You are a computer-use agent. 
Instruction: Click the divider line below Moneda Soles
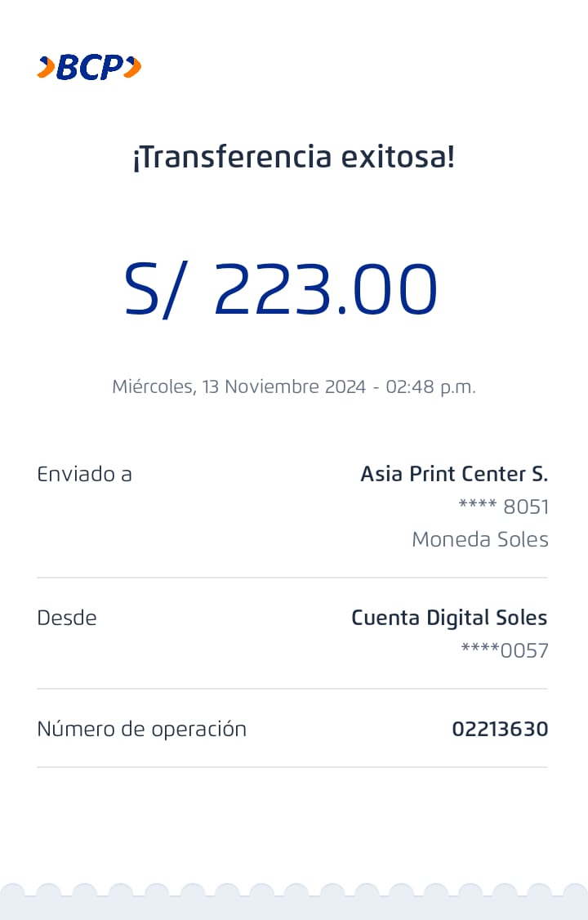pyautogui.click(x=292, y=578)
